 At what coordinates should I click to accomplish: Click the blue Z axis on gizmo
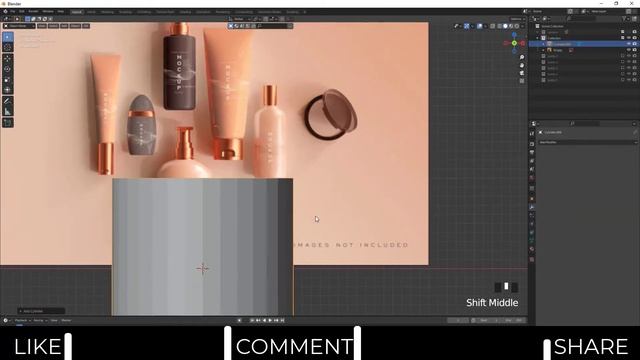pyautogui.click(x=514, y=35)
